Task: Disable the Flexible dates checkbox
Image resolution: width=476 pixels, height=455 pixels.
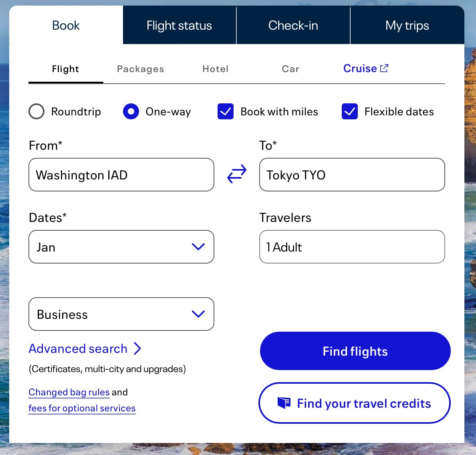Action: (350, 111)
